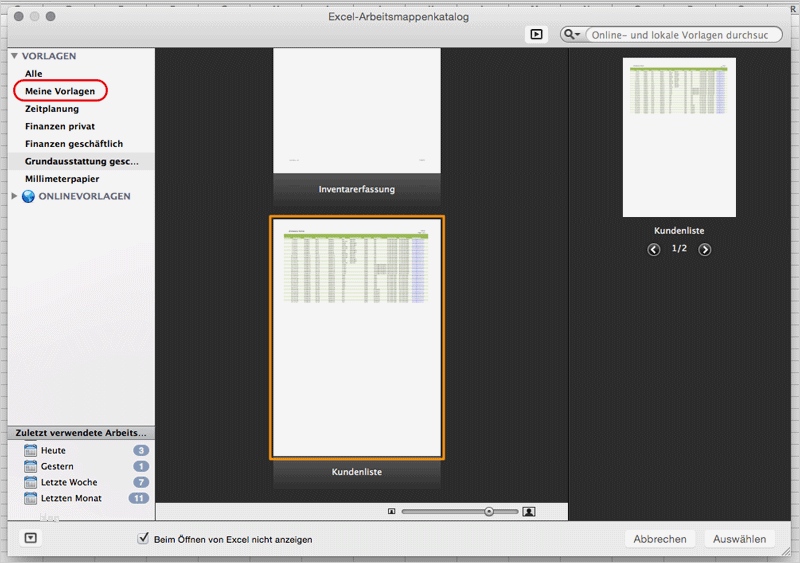
Task: Click the Zuletzt verwendete Arbeits... header
Action: [81, 433]
